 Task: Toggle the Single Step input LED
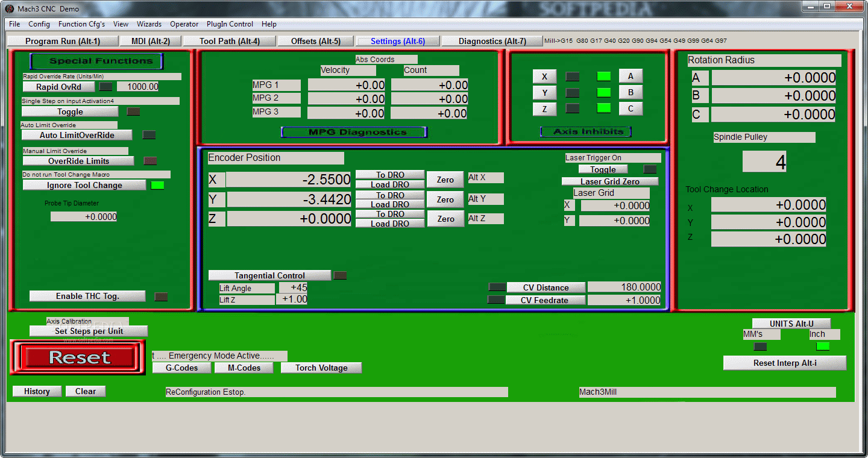tap(133, 111)
